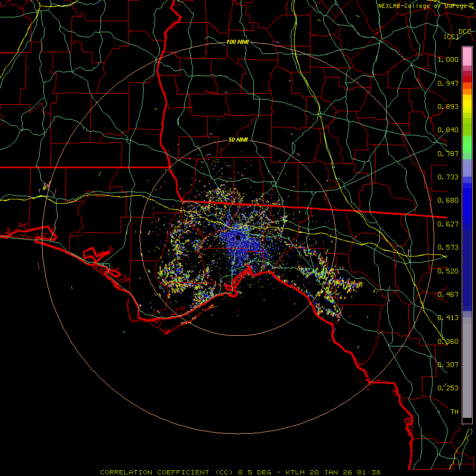Click the 0.840 value on the scale
476x476 pixels.
448,130
